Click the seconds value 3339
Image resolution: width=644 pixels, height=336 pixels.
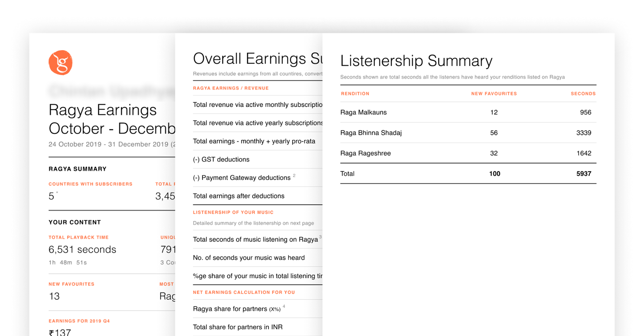(x=584, y=133)
